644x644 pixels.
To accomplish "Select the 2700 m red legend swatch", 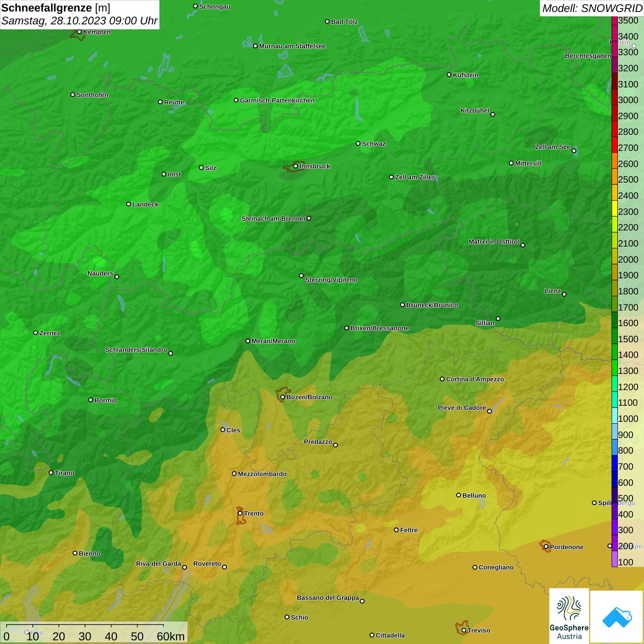I will (615, 144).
